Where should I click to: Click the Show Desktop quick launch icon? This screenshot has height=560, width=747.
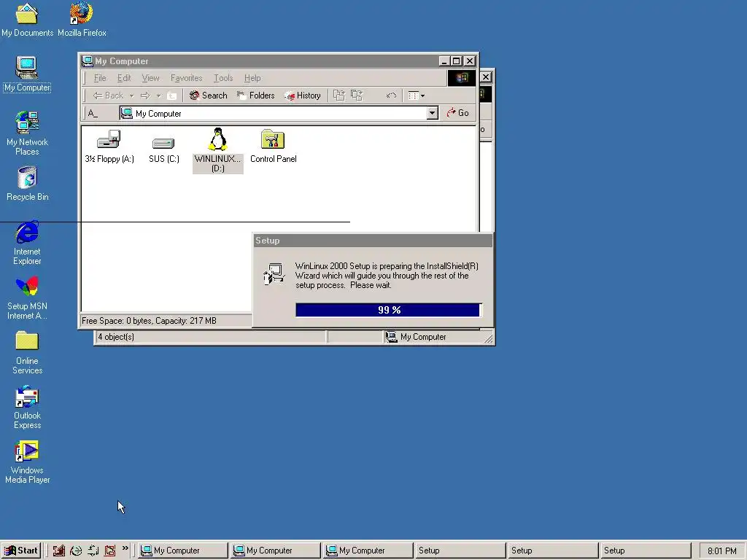tap(58, 551)
